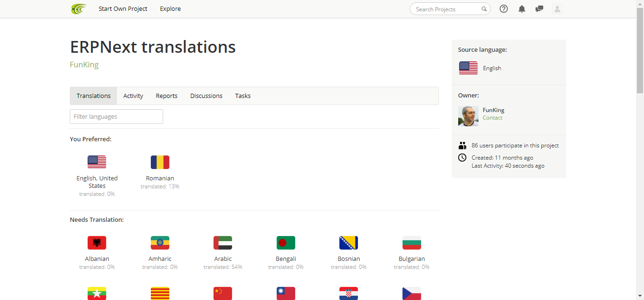Click the Bulgarian flag icon
This screenshot has height=300, width=644.
412,243
